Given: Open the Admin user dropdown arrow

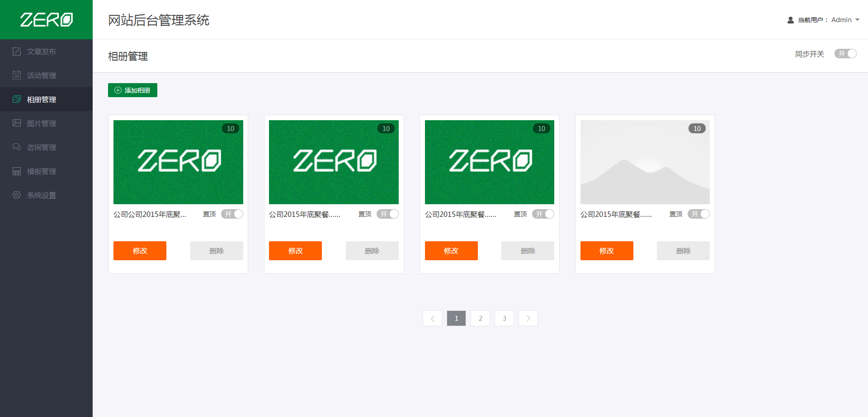Looking at the screenshot, I should pos(857,20).
